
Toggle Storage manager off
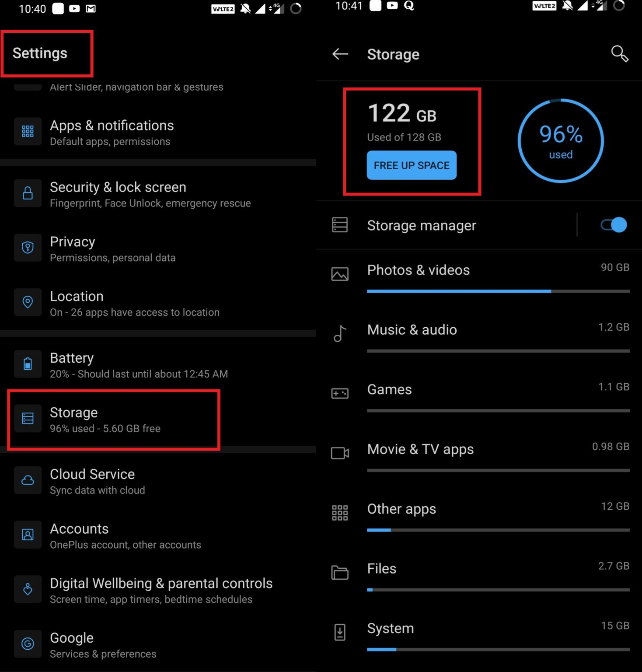[x=612, y=225]
